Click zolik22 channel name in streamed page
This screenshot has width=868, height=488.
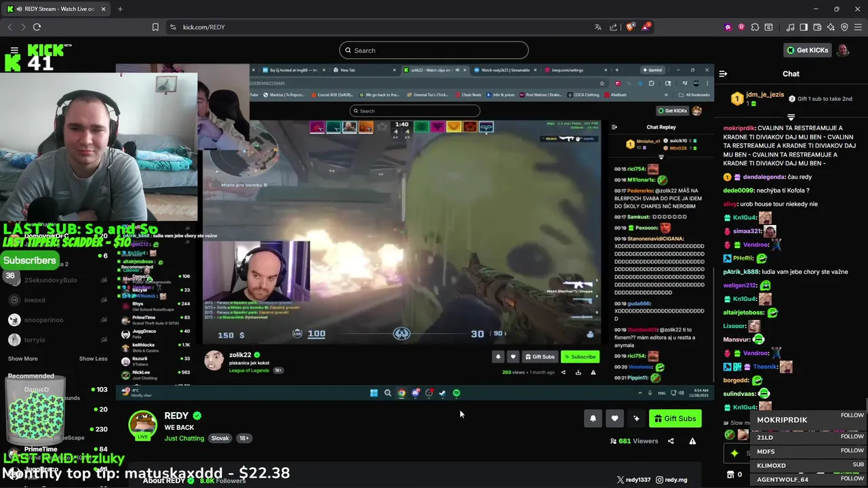[x=240, y=354]
